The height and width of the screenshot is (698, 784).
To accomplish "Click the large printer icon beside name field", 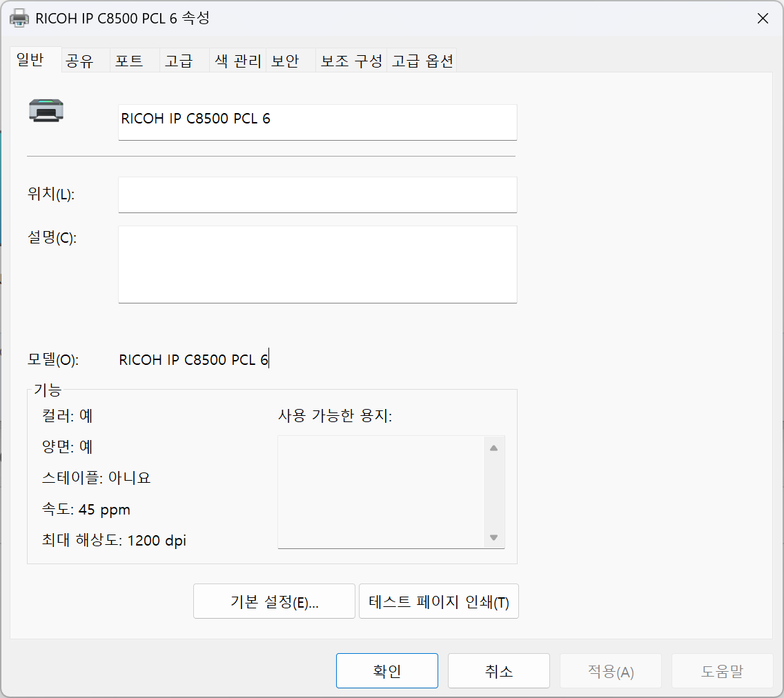I will tap(46, 110).
